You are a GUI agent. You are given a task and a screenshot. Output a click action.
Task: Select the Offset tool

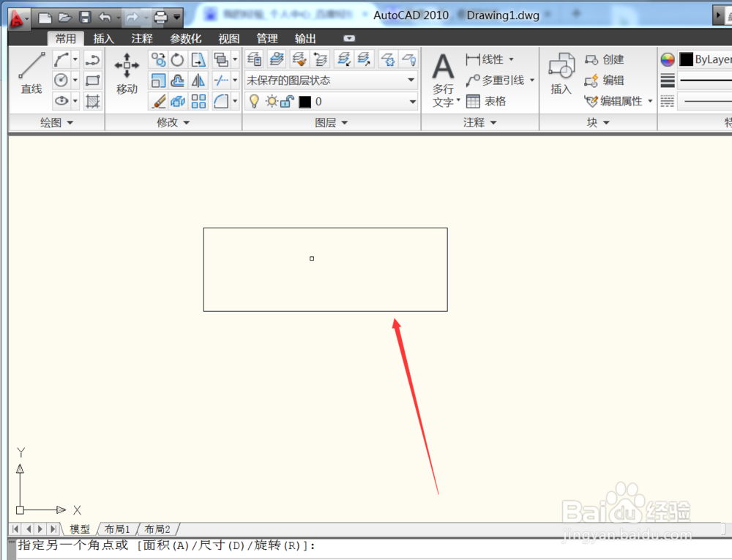point(177,81)
